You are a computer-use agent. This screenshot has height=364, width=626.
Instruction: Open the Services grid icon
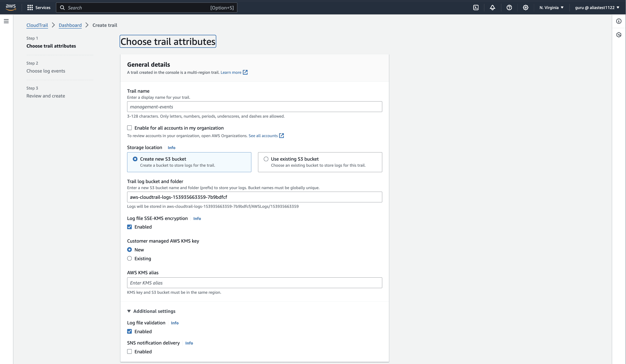click(x=30, y=8)
